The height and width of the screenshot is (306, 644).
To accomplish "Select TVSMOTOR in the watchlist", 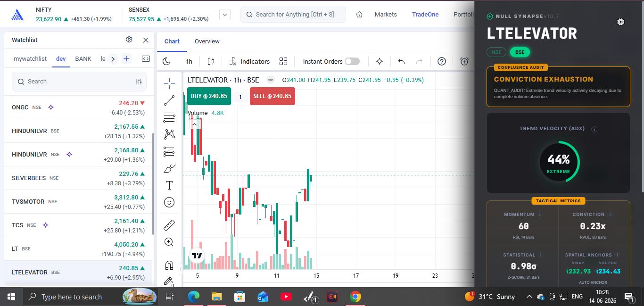I will point(78,202).
